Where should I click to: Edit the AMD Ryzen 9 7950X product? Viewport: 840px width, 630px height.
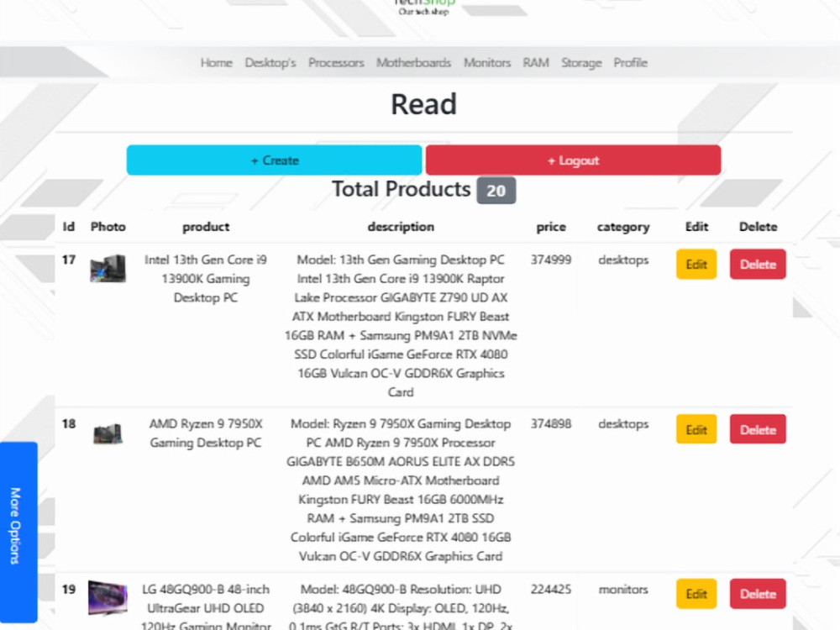click(x=696, y=429)
